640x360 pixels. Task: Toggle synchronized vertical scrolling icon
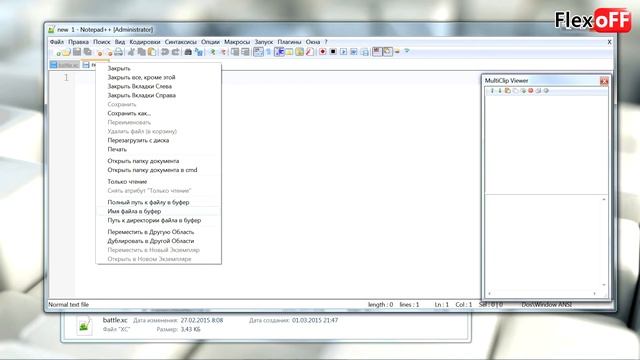click(x=235, y=52)
